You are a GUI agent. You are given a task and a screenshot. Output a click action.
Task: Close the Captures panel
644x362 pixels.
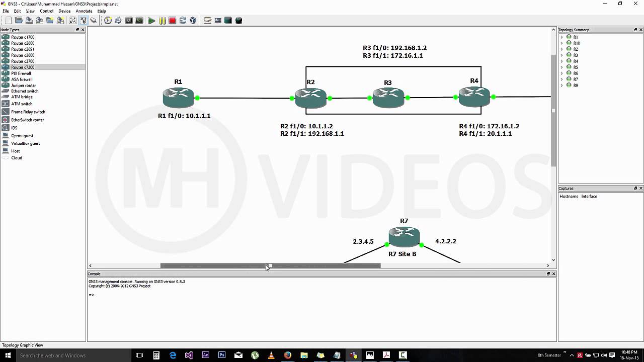click(640, 188)
